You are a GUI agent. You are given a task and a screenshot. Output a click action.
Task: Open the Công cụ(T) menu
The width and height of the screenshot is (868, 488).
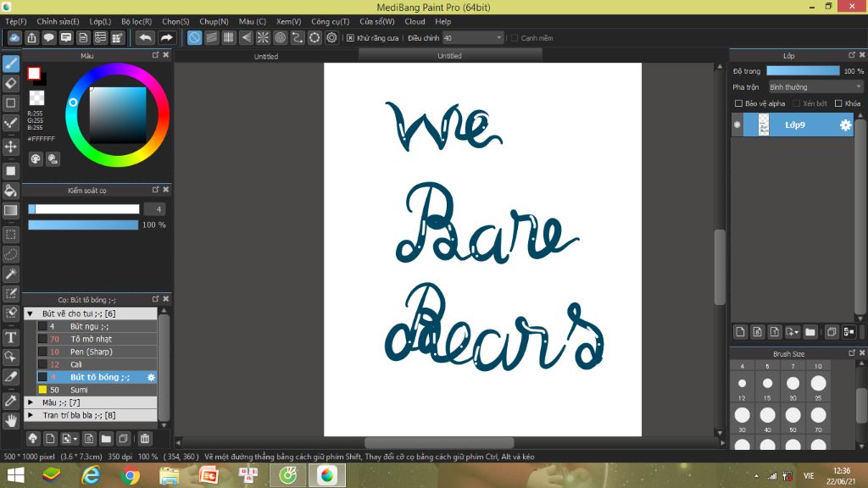(331, 21)
